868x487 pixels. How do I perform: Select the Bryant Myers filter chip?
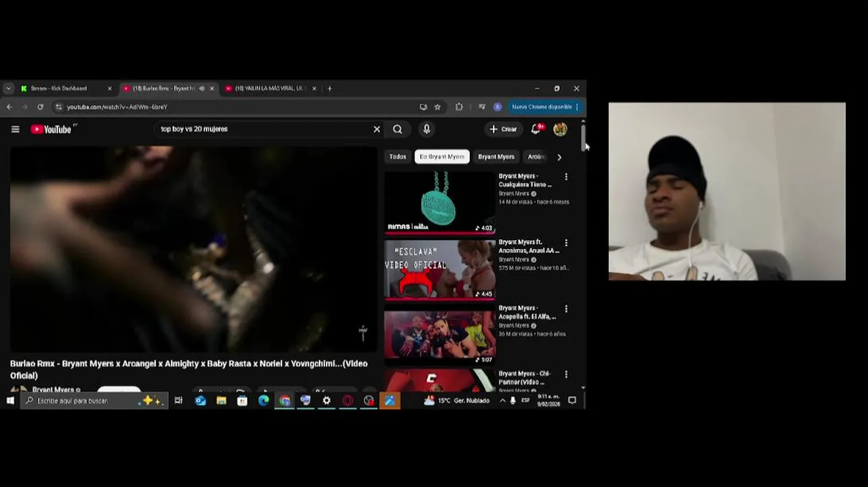(x=496, y=156)
